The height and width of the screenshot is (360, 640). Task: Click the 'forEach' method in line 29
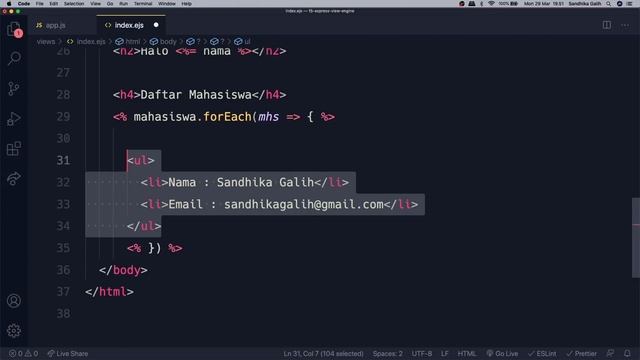227,117
